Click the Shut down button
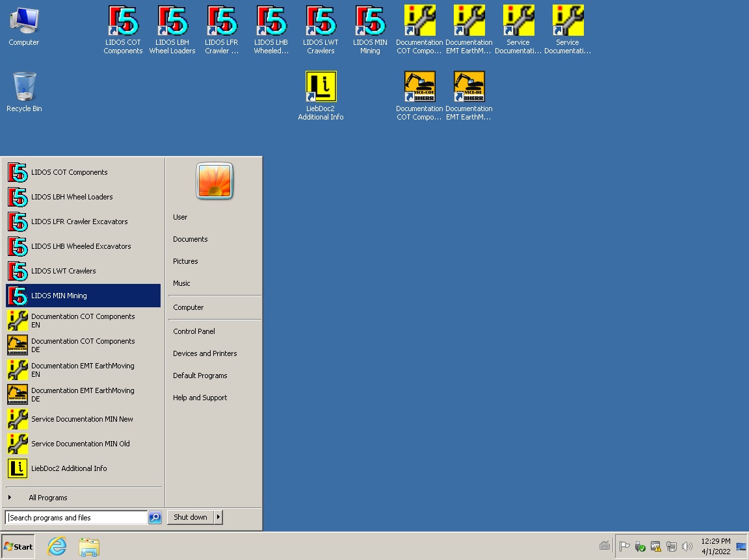 (191, 517)
